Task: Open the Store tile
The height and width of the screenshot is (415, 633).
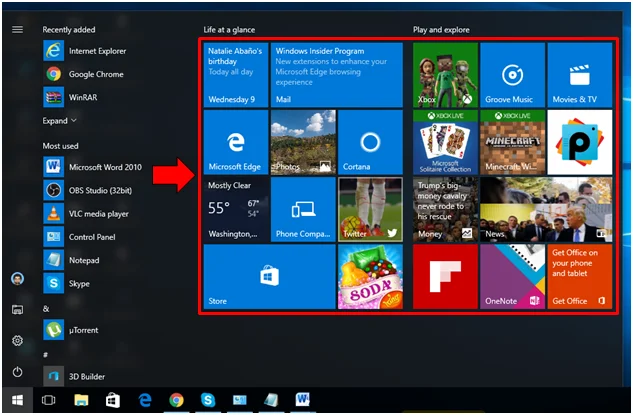Action: coord(269,277)
